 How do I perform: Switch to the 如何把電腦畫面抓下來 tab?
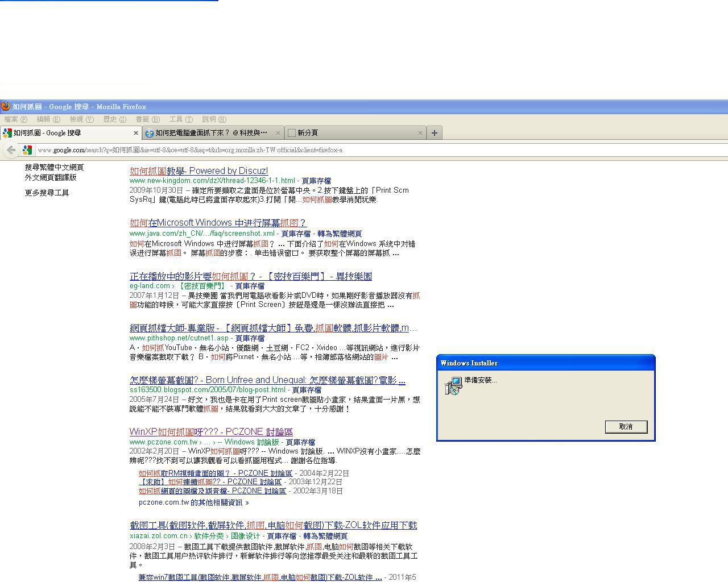(213, 133)
